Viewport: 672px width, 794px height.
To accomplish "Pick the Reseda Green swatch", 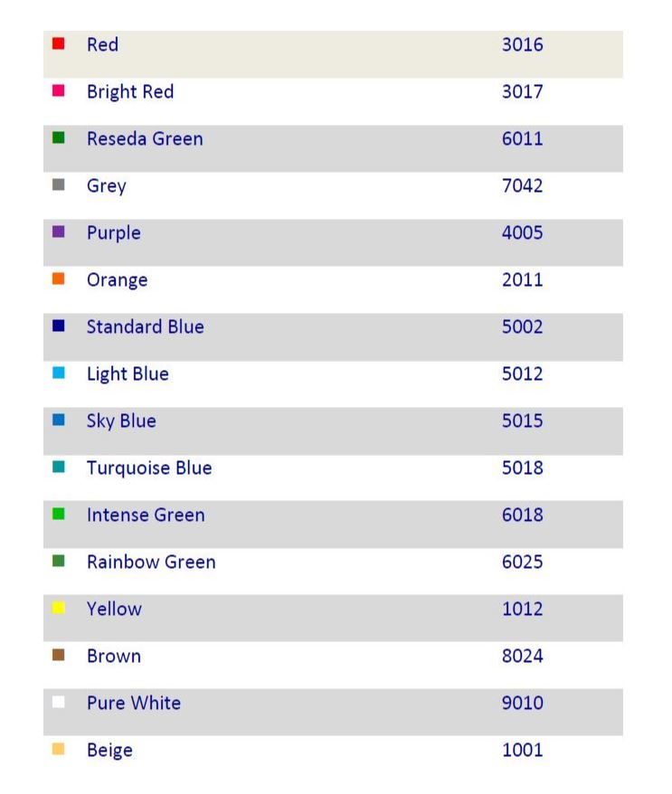I will pos(59,137).
